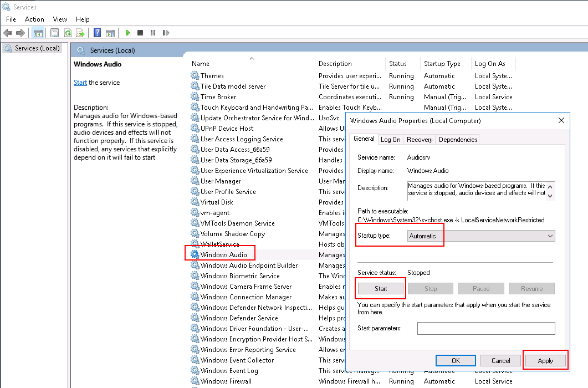Focus the Start parameters text field
The height and width of the screenshot is (388, 588).
tap(486, 328)
